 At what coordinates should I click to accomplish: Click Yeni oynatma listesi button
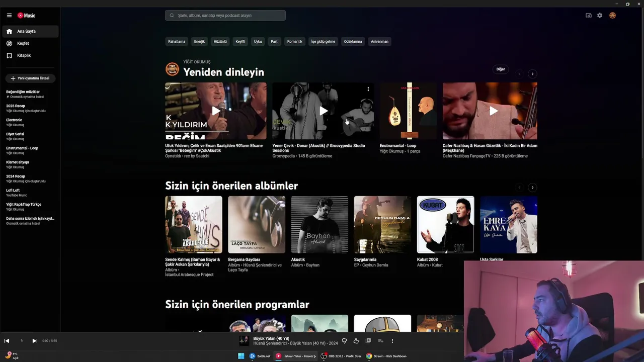[x=30, y=78]
